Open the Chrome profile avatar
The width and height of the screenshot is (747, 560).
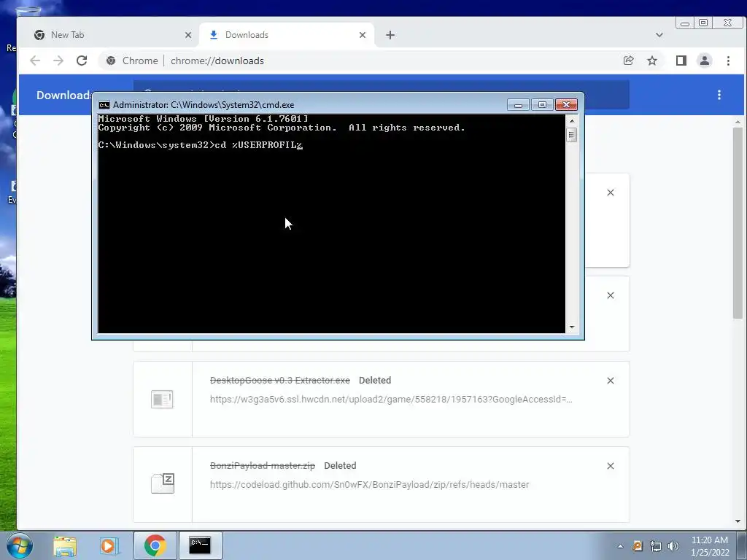pyautogui.click(x=705, y=61)
